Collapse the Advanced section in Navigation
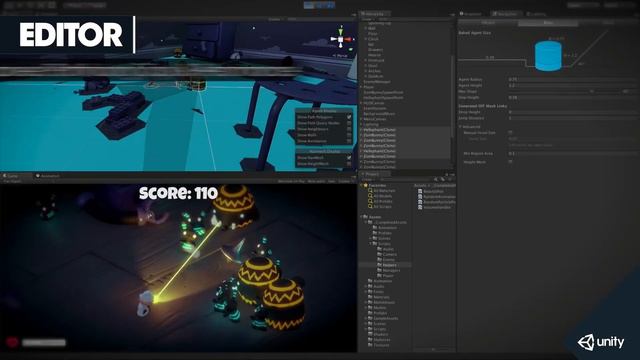 point(461,127)
